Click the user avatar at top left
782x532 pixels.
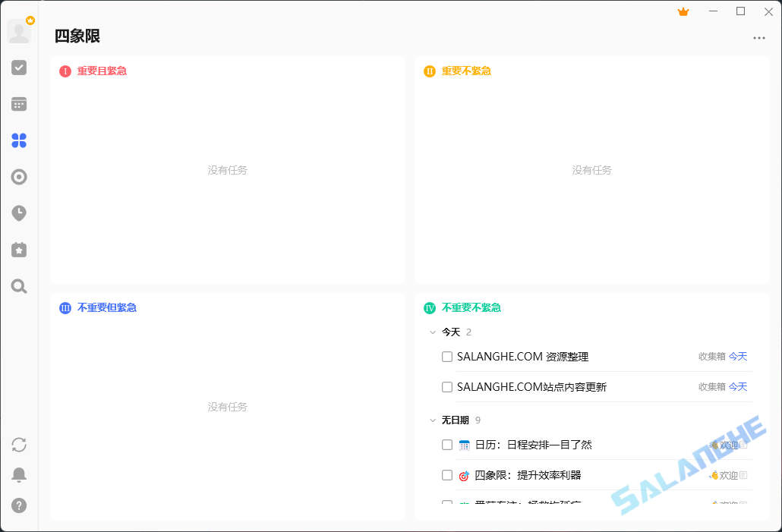point(18,31)
